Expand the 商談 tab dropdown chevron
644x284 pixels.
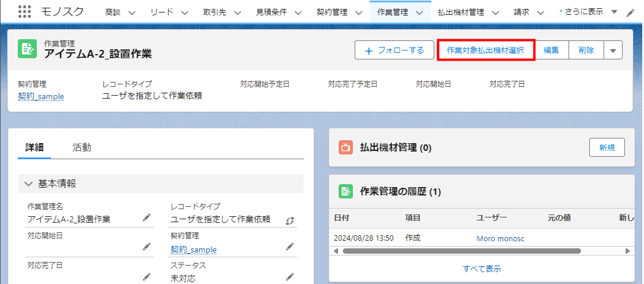pos(131,12)
